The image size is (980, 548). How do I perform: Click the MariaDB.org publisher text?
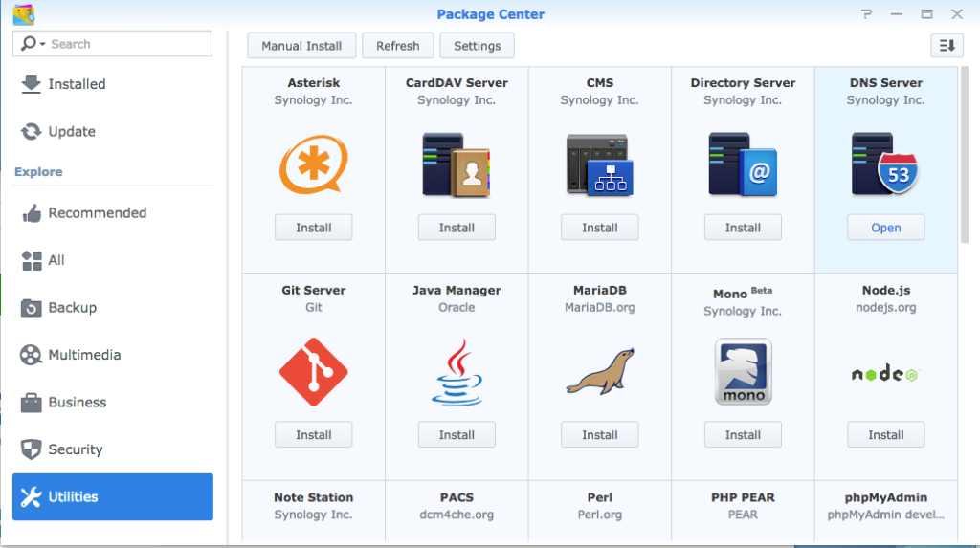click(599, 307)
